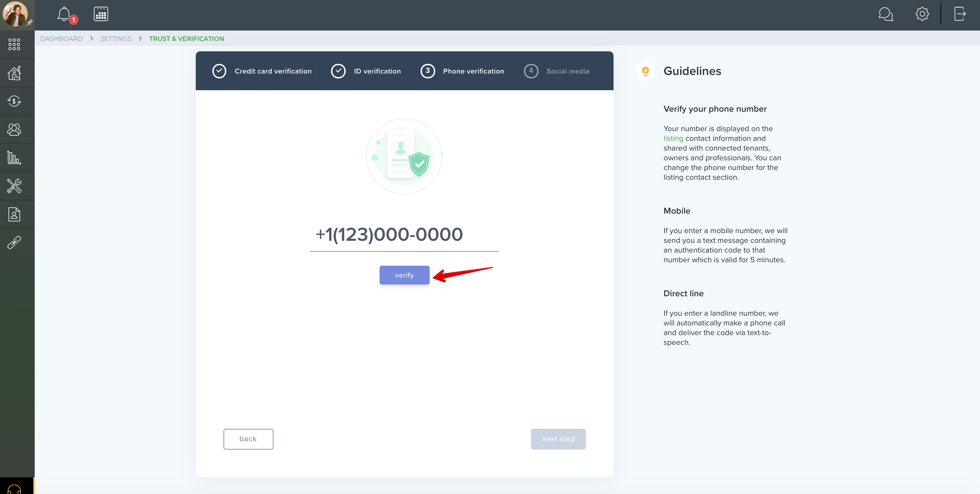Click the red notification count badge
980x494 pixels.
tap(74, 20)
